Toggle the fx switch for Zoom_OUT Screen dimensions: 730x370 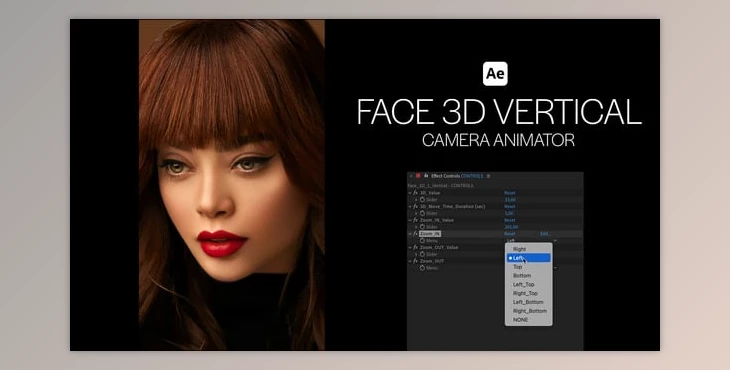pos(415,261)
